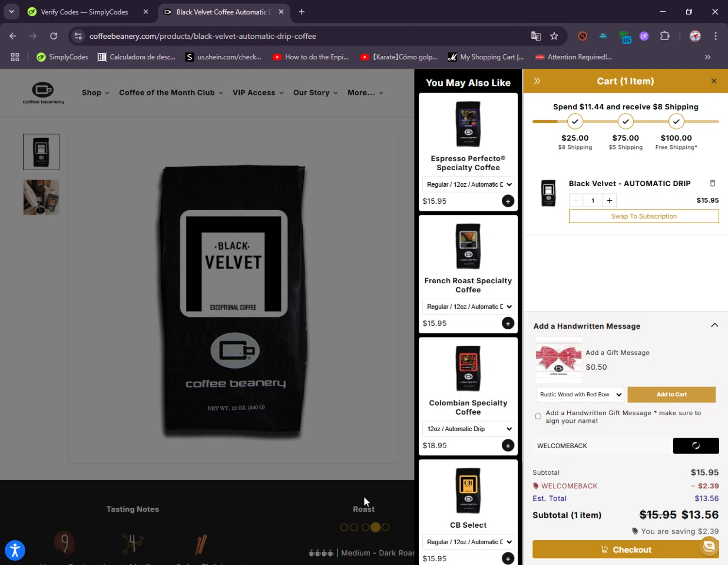Open the bookmarks apps grid icon

pyautogui.click(x=15, y=57)
